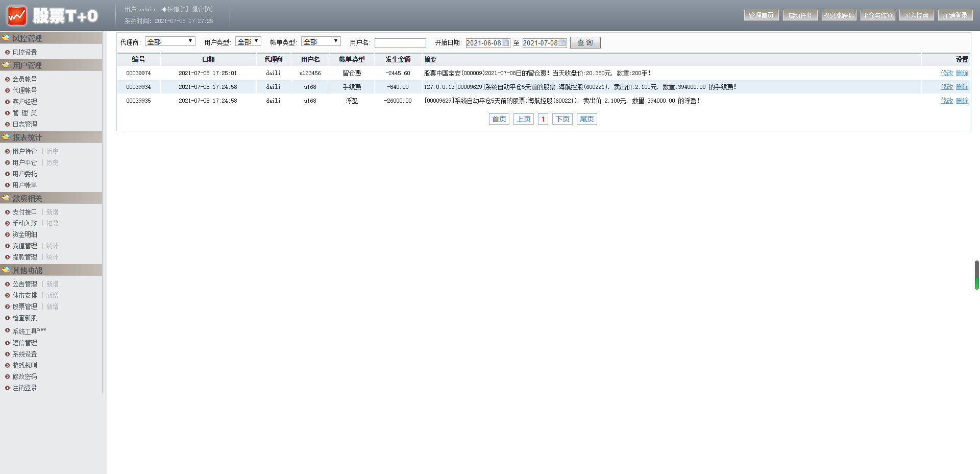Open 客户经理 in sidebar
Screen dimensions: 980x474
24,102
